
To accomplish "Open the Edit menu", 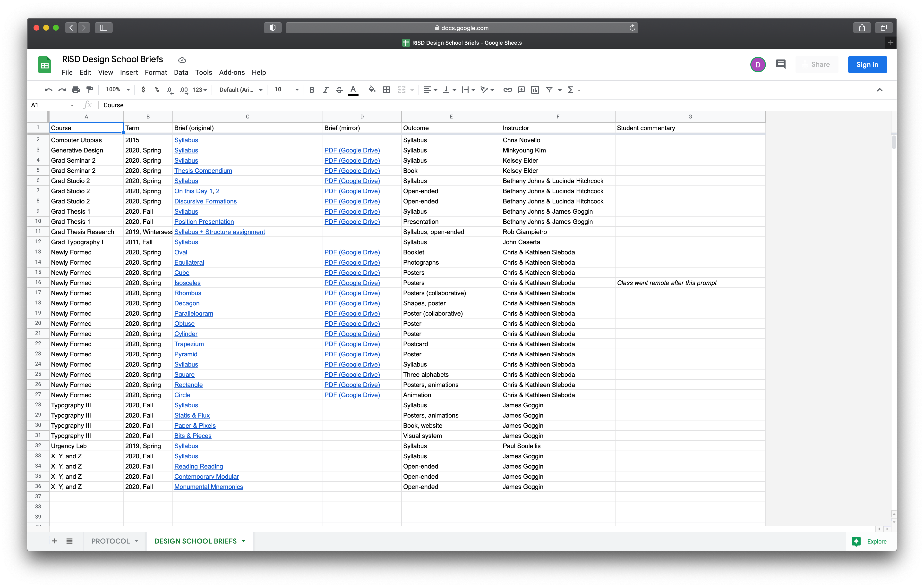I will click(x=85, y=72).
